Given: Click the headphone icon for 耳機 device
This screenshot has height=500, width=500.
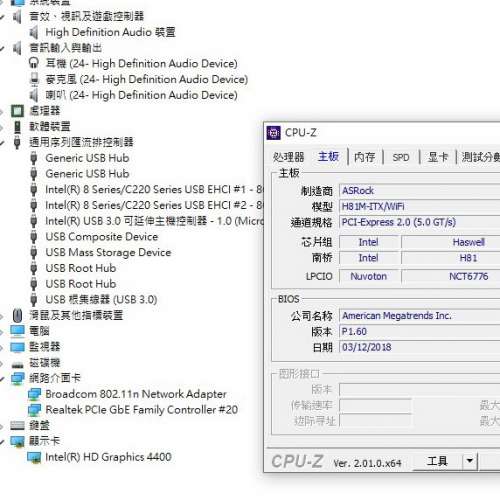Looking at the screenshot, I should coord(33,63).
